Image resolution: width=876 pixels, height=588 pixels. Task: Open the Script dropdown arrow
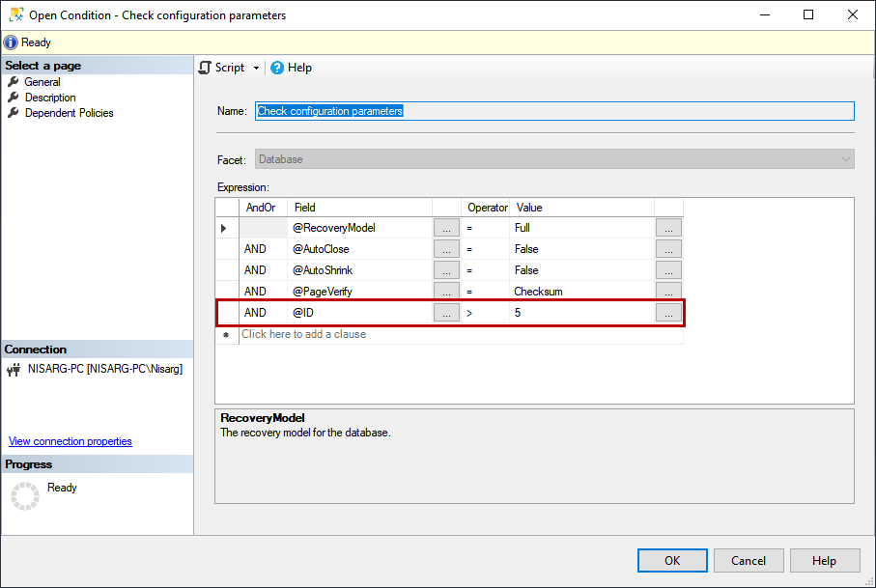tap(256, 69)
